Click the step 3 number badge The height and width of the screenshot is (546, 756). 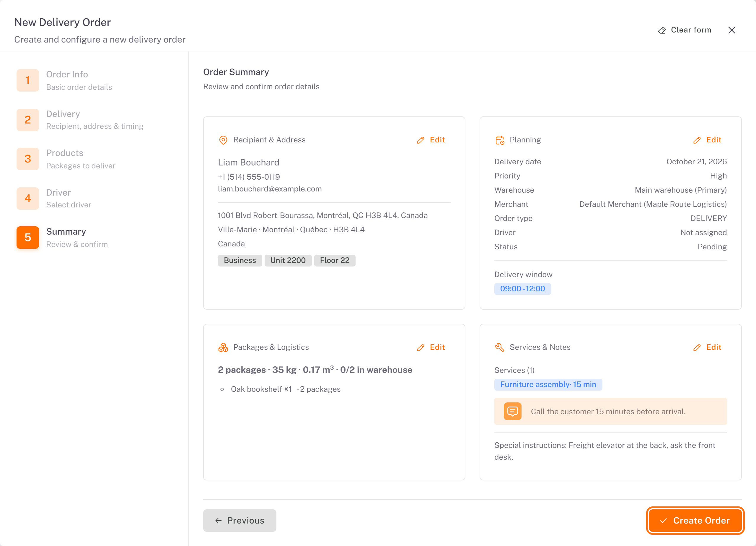[x=28, y=159]
